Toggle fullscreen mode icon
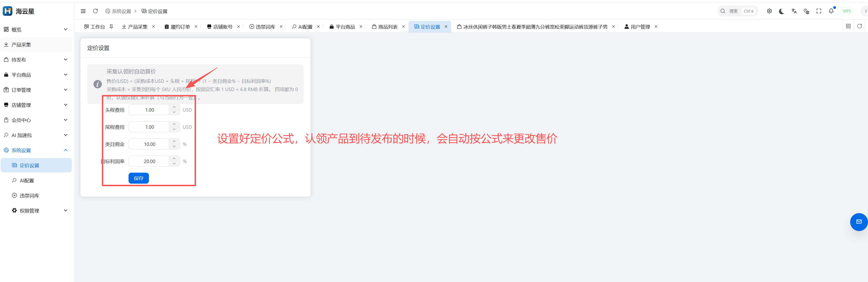This screenshot has height=282, width=868. click(x=819, y=11)
